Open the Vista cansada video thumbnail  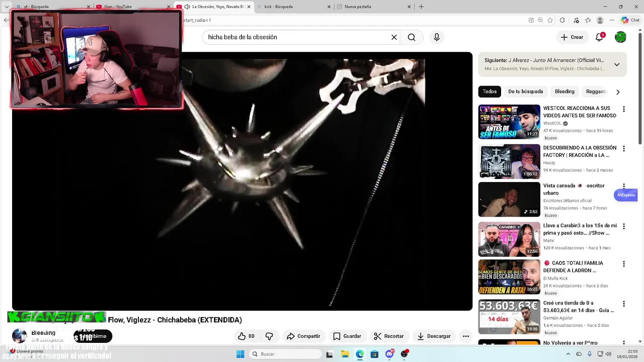click(509, 199)
